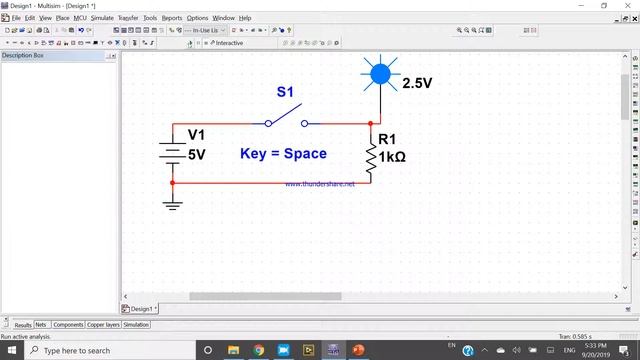Click the Place transistor component icon
The image size is (640, 360).
[29, 43]
